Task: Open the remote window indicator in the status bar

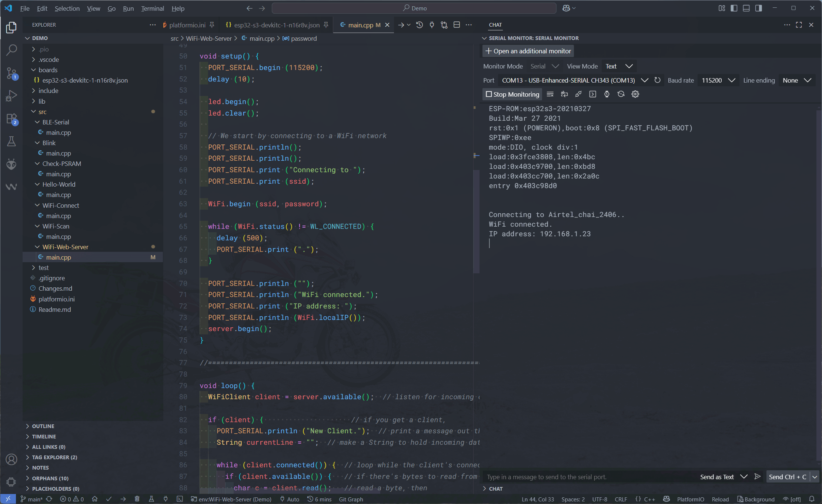Action: 8,499
